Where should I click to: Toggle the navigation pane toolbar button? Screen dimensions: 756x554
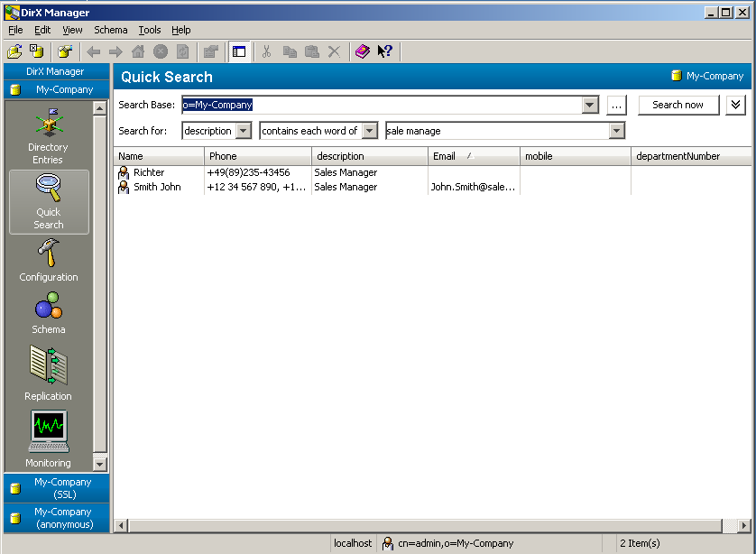click(238, 51)
